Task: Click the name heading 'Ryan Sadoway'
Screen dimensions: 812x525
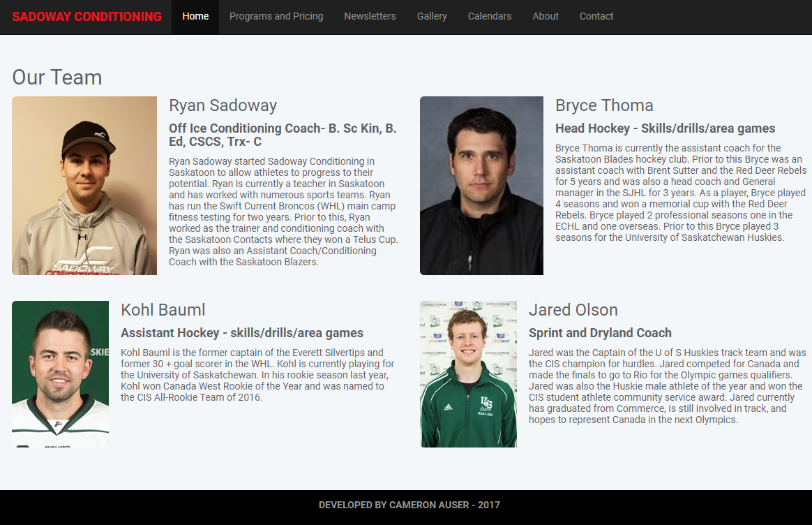Action: coord(223,105)
